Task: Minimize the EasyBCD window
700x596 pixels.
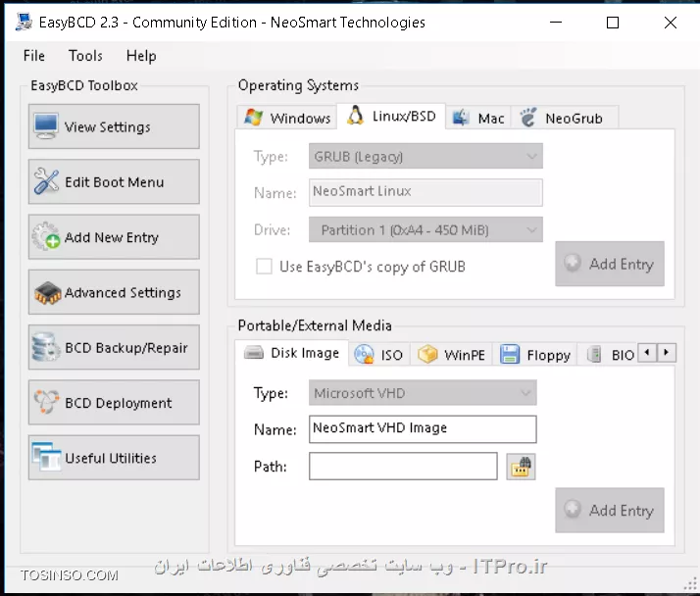Action: (x=556, y=22)
